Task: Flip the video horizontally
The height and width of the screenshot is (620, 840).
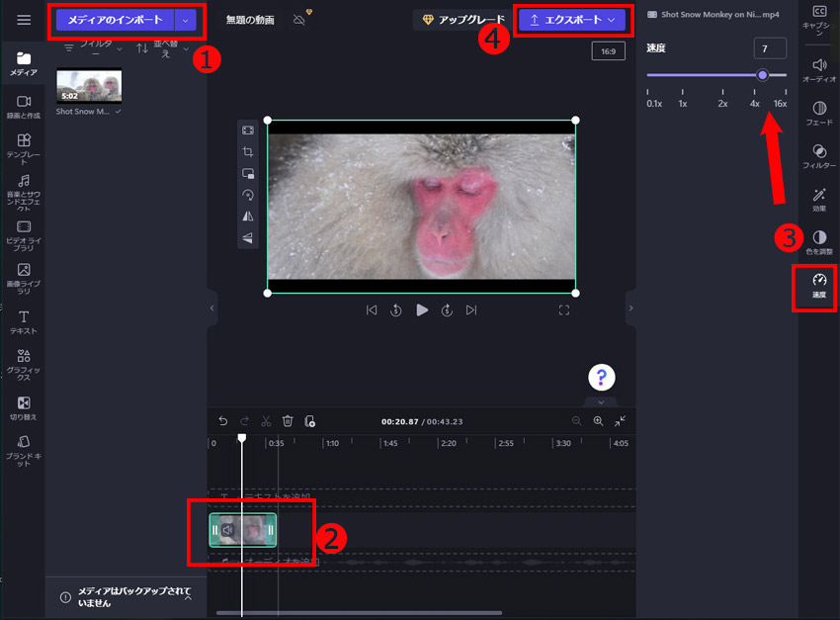Action: click(248, 216)
